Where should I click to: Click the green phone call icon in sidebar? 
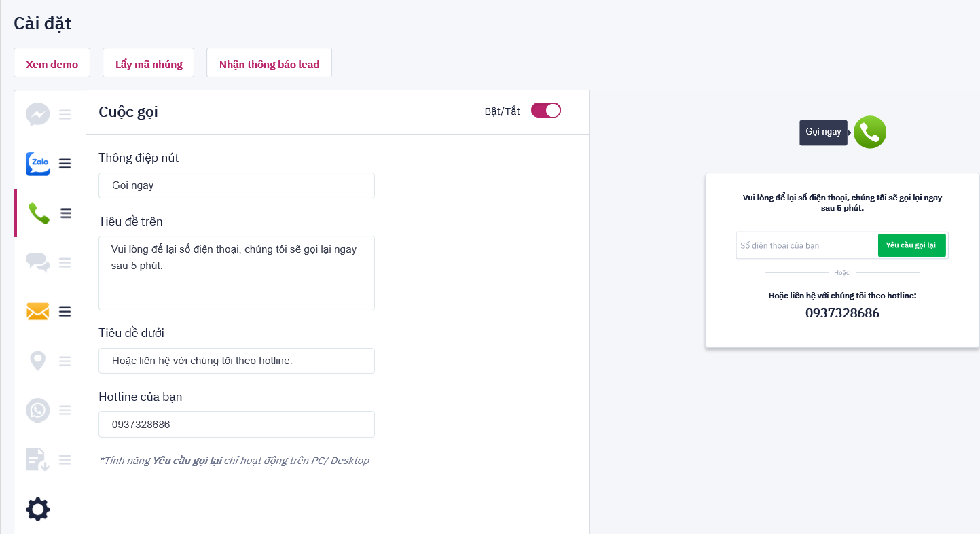pos(39,213)
